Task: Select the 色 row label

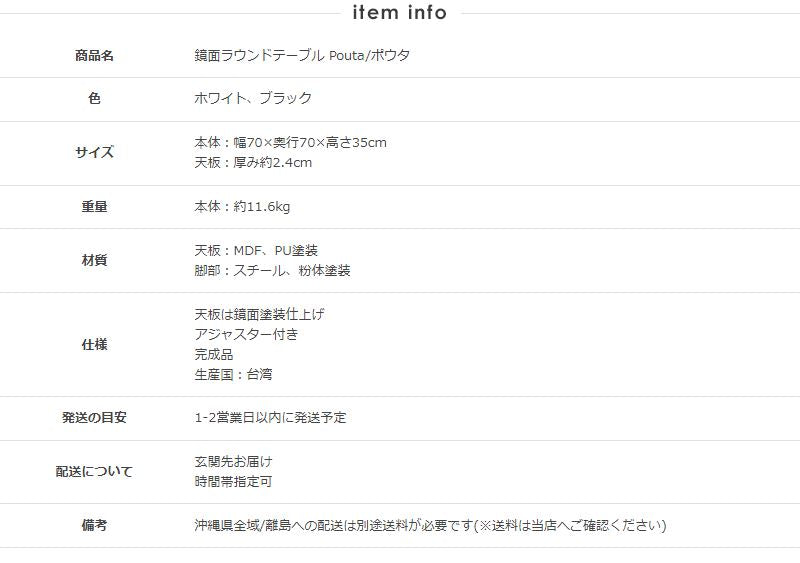Action: [94, 99]
